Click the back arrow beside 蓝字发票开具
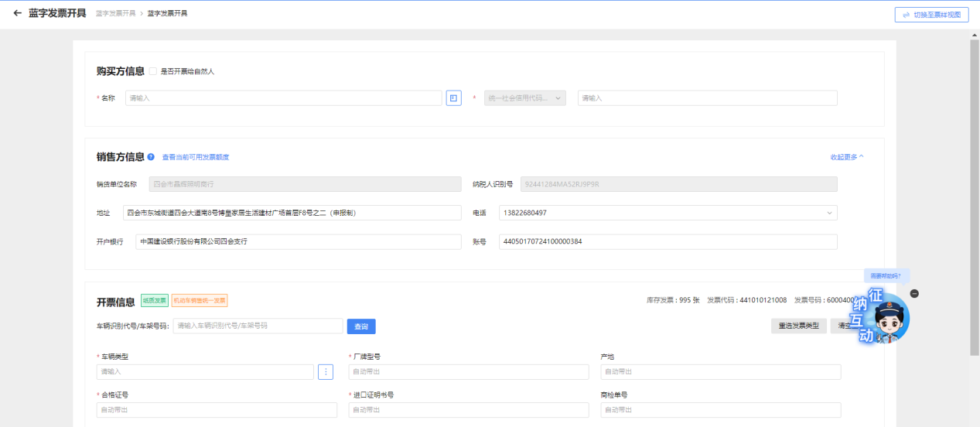This screenshot has height=427, width=980. [17, 13]
